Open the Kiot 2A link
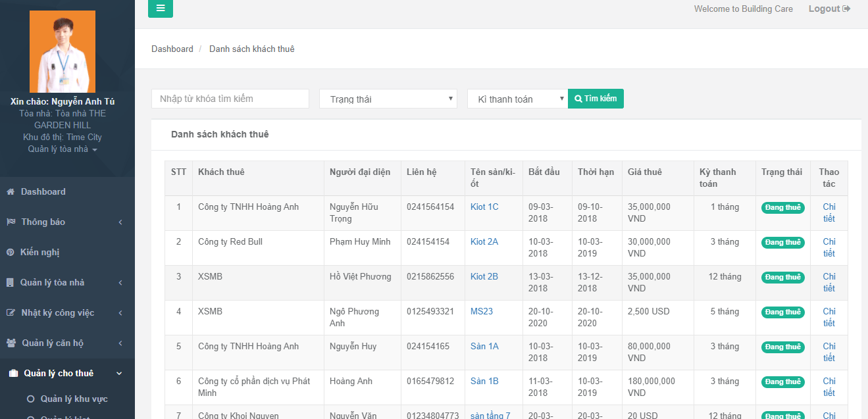The image size is (868, 419). click(x=484, y=242)
